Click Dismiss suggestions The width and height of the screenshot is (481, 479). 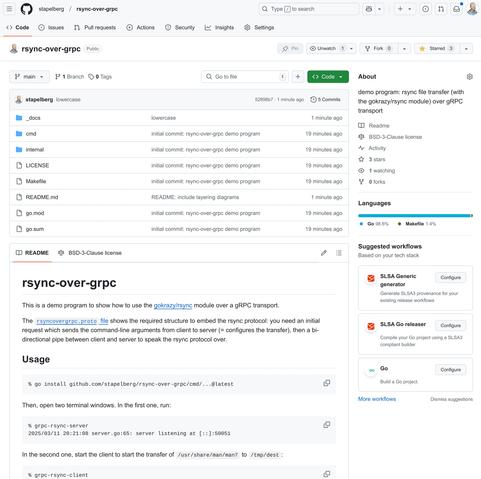[451, 399]
